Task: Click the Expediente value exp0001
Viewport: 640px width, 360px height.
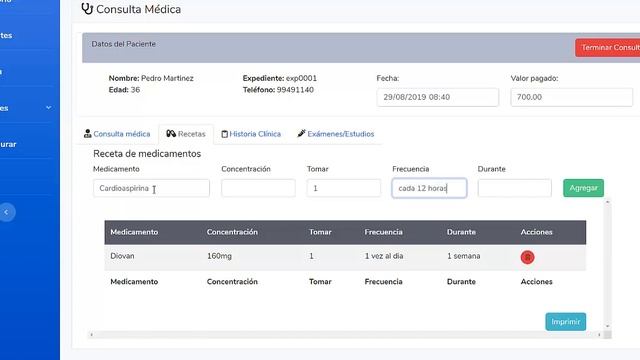Action: pyautogui.click(x=301, y=78)
